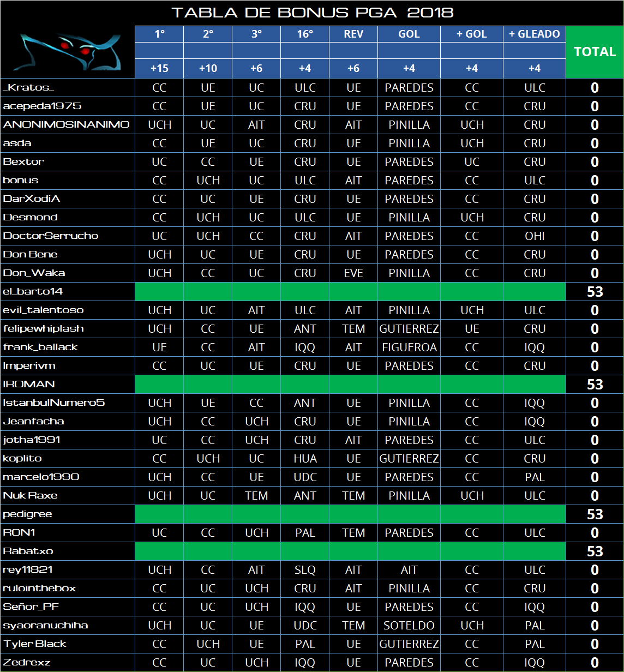Select player name felipewhiplash
The width and height of the screenshot is (624, 672).
point(44,328)
